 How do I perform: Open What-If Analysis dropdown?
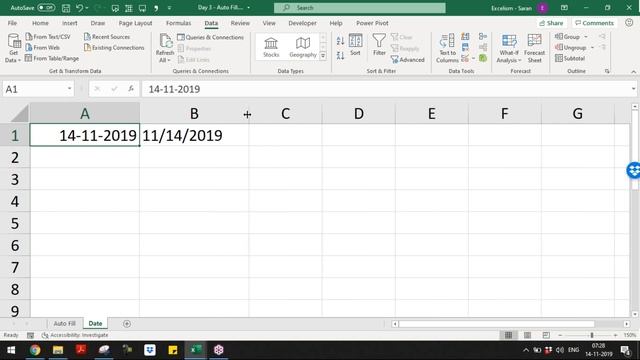pyautogui.click(x=509, y=48)
